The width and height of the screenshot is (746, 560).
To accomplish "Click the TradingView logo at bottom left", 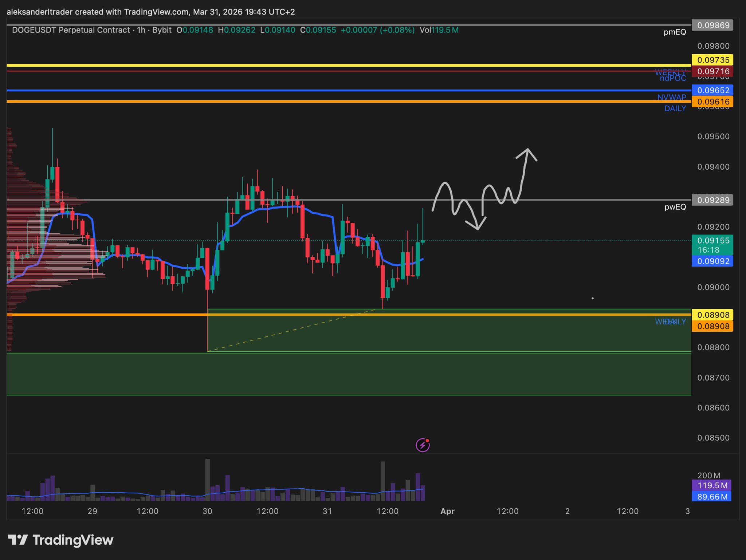I will click(60, 540).
